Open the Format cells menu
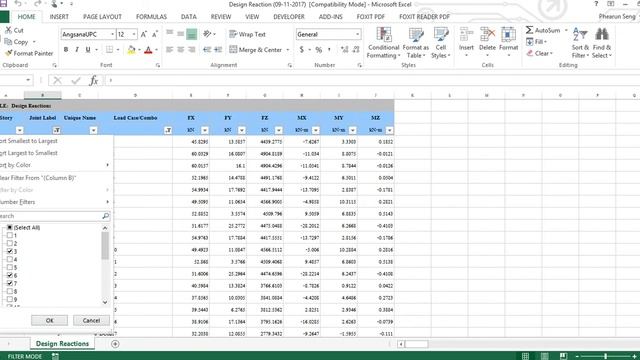The width and height of the screenshot is (640, 360). pyautogui.click(x=508, y=42)
